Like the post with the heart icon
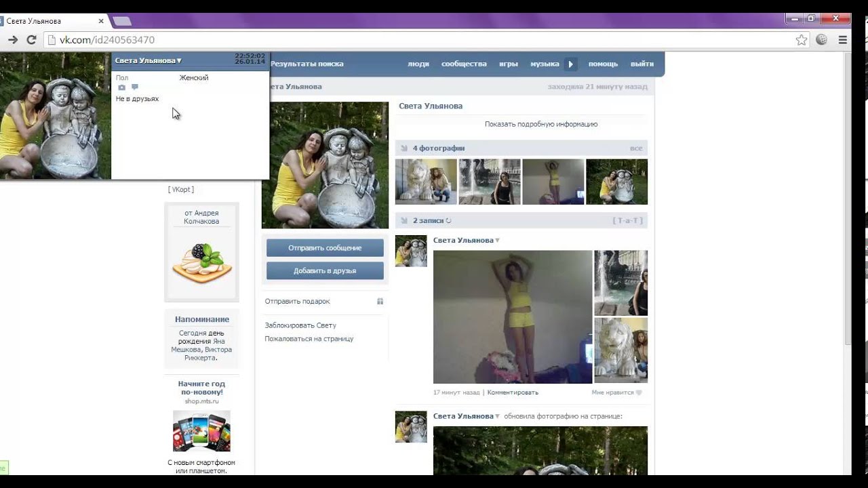The image size is (868, 488). click(x=639, y=392)
